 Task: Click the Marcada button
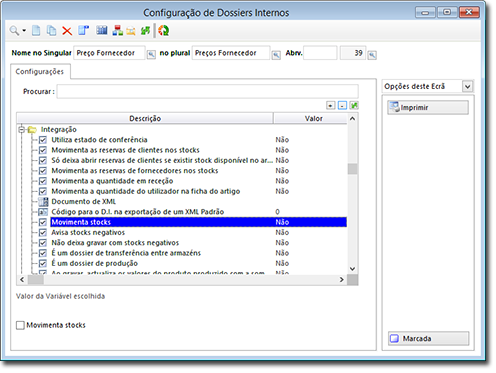(x=429, y=338)
